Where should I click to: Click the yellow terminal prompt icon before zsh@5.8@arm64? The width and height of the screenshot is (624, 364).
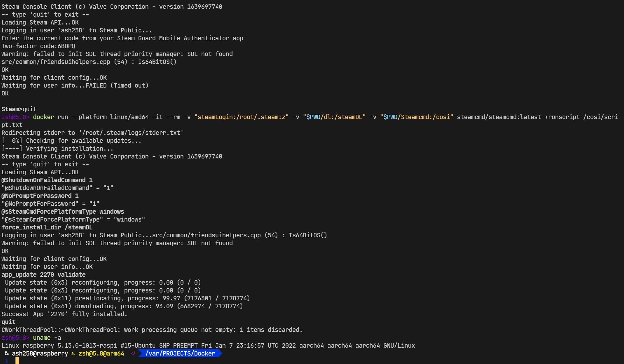73,353
